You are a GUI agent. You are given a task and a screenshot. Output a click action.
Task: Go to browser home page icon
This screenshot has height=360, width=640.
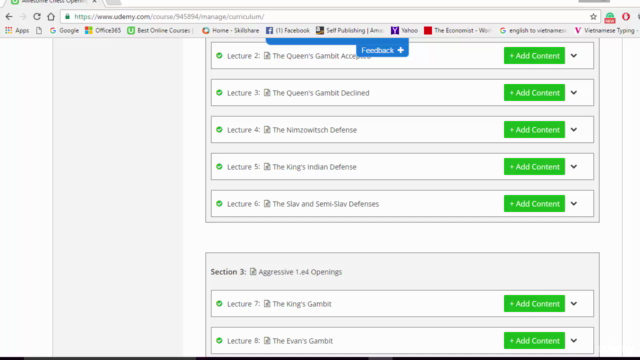(x=51, y=17)
